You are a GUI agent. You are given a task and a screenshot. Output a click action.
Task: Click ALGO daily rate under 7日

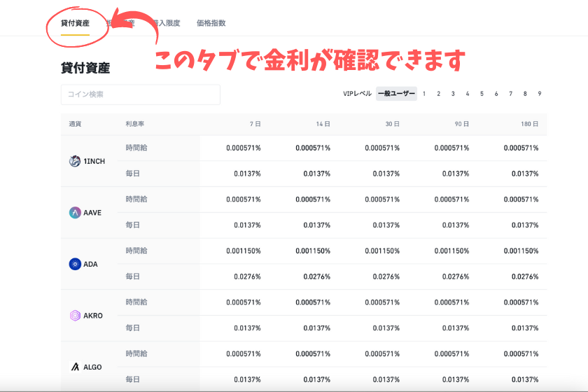[x=248, y=379]
